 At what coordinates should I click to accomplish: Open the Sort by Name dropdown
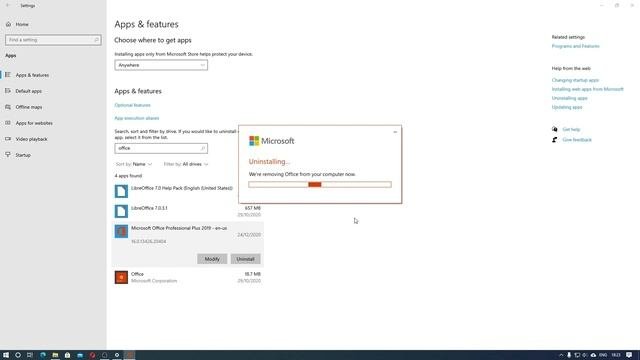[134, 164]
